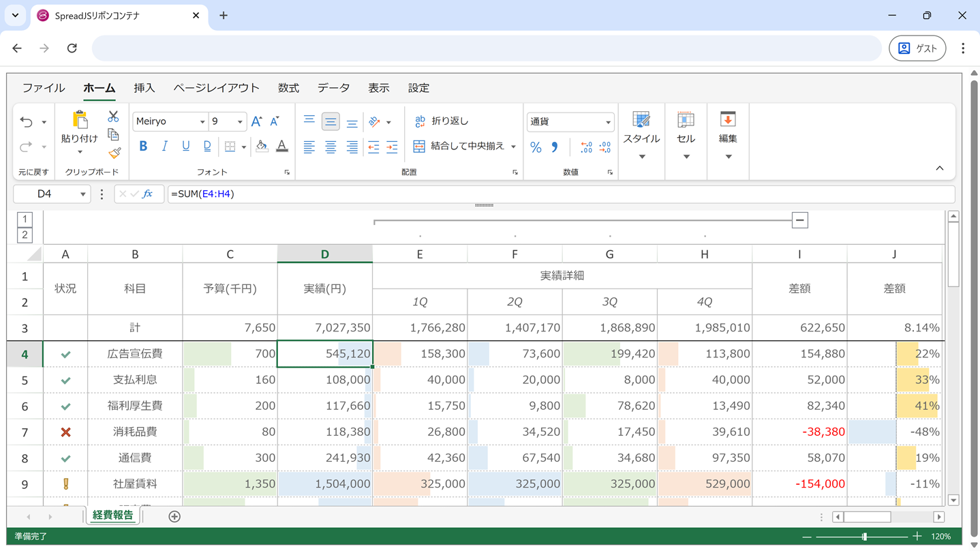Click the text orientation icon
The width and height of the screenshot is (980, 551).
[x=374, y=121]
